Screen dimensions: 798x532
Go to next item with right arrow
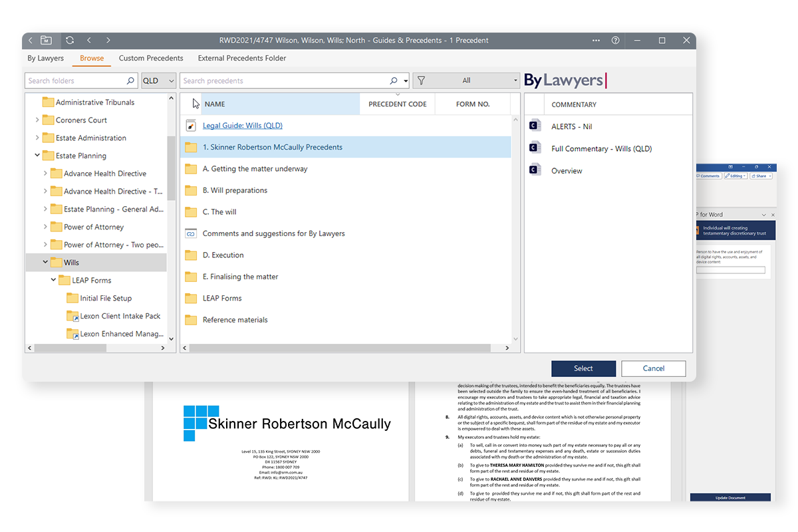[108, 41]
